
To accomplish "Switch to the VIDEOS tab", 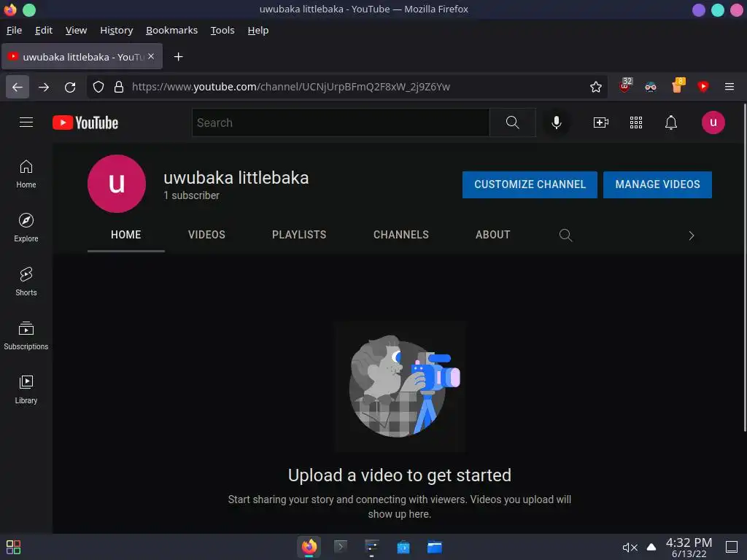I will pos(206,235).
